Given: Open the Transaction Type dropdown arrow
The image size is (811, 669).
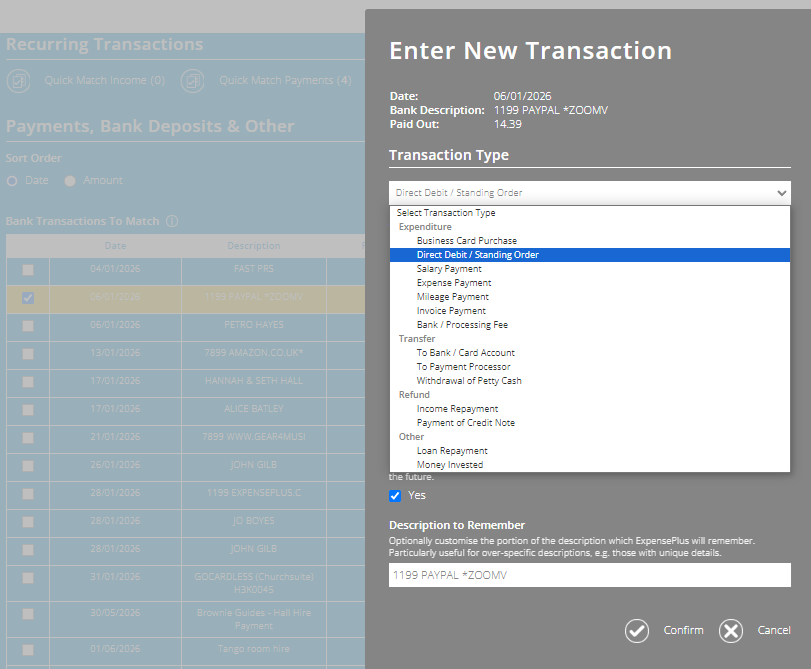Looking at the screenshot, I should (x=782, y=193).
